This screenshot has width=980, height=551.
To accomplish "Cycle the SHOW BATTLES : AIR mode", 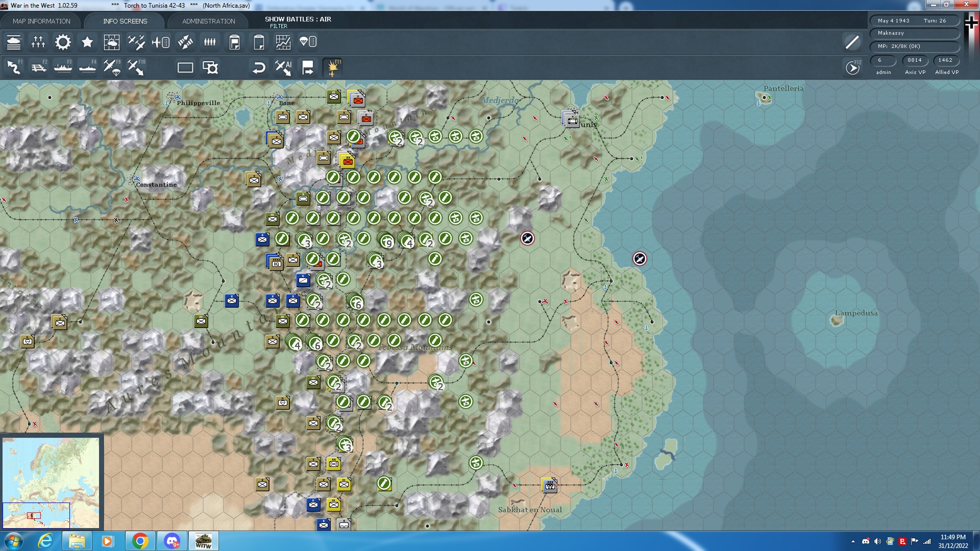I will (x=298, y=19).
